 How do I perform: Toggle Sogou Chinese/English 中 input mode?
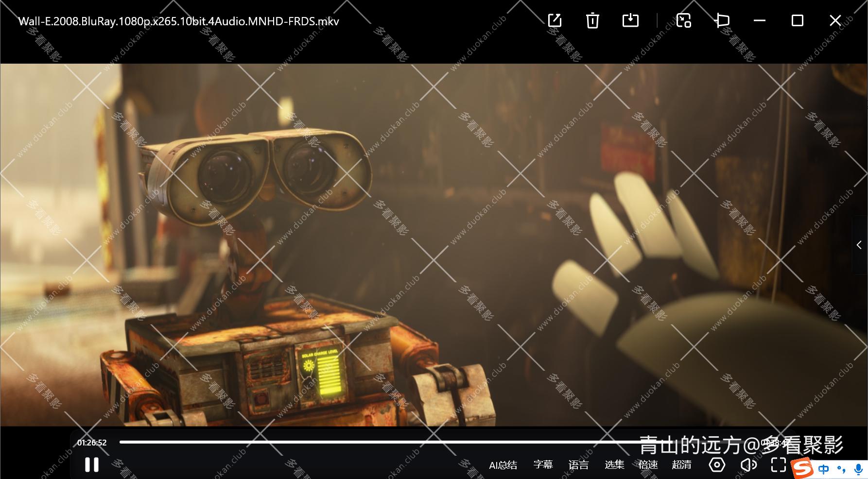(824, 469)
